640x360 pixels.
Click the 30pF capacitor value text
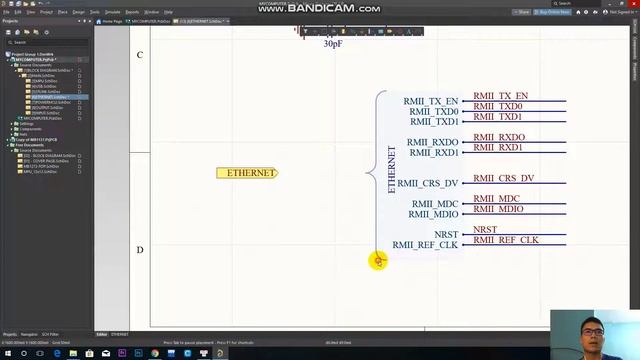point(333,44)
